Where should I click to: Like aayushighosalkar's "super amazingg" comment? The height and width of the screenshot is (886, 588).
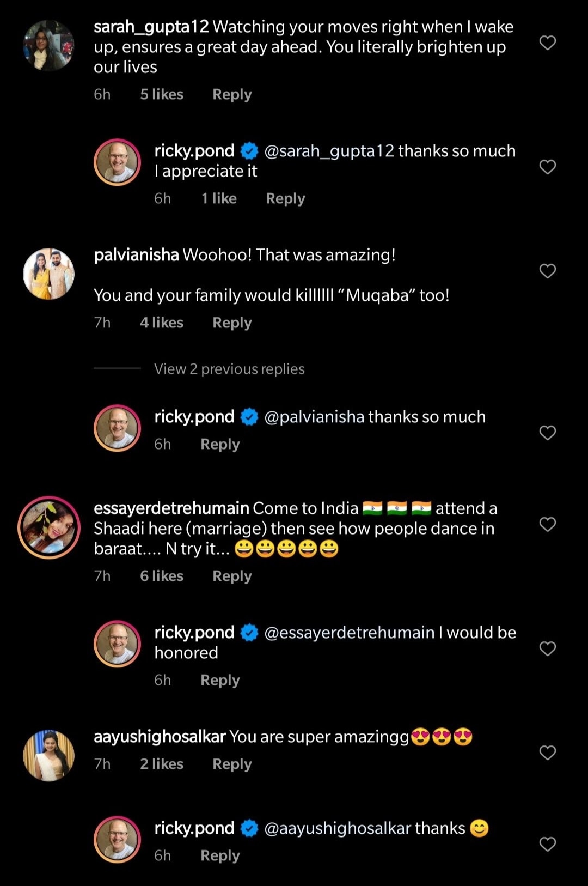547,753
